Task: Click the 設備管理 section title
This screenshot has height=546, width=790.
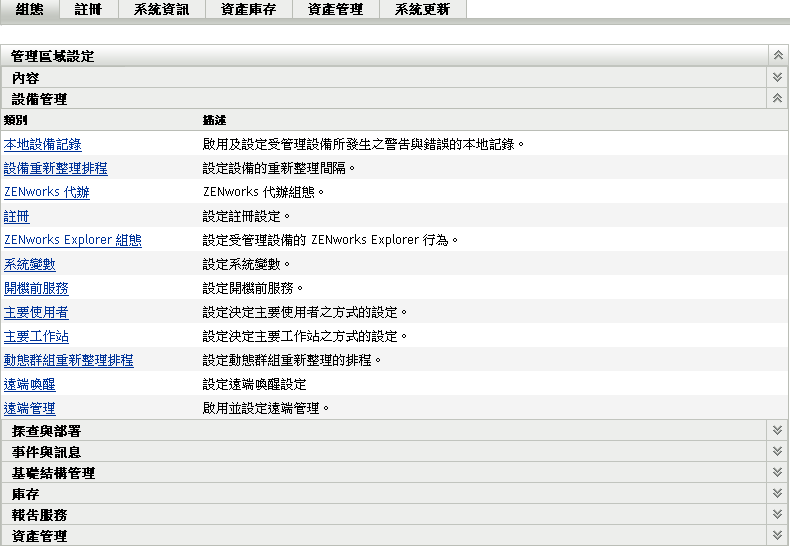Action: pos(39,99)
